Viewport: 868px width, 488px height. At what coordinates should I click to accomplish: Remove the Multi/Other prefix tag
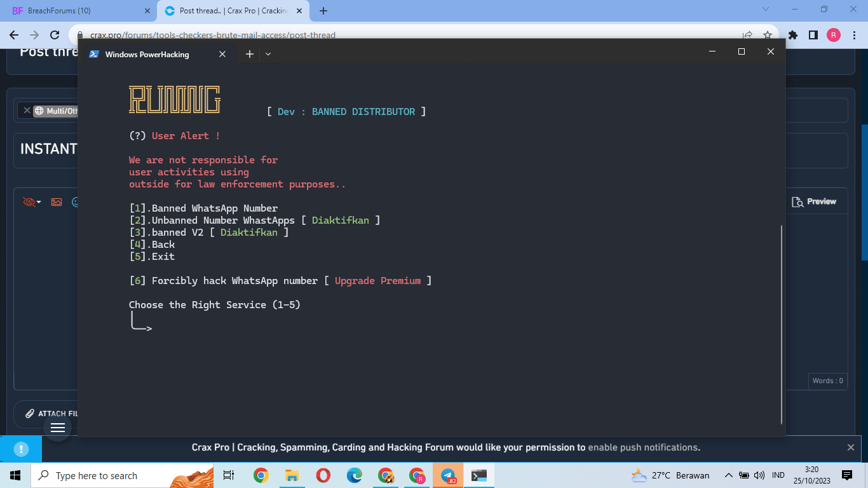pyautogui.click(x=27, y=111)
